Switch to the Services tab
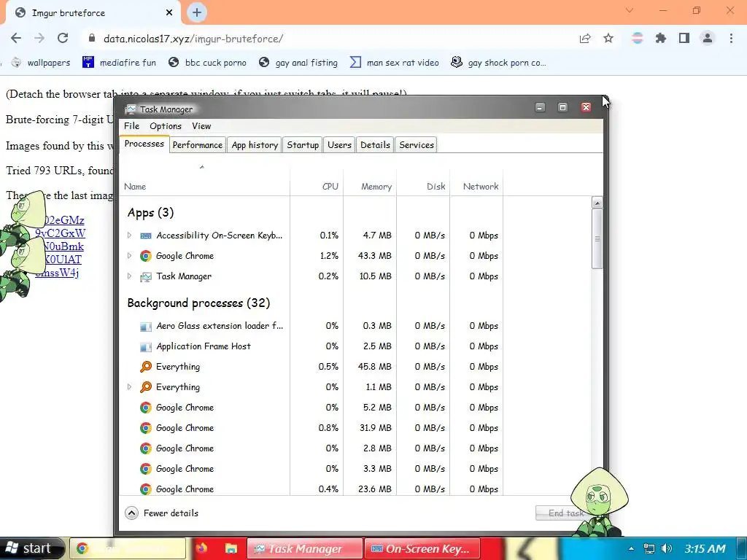The image size is (747, 560). pyautogui.click(x=417, y=145)
